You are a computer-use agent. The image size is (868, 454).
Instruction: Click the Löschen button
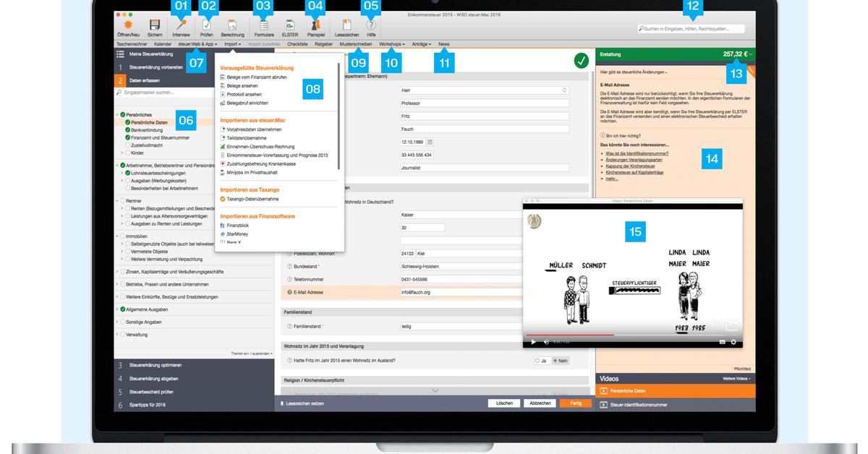click(x=505, y=403)
